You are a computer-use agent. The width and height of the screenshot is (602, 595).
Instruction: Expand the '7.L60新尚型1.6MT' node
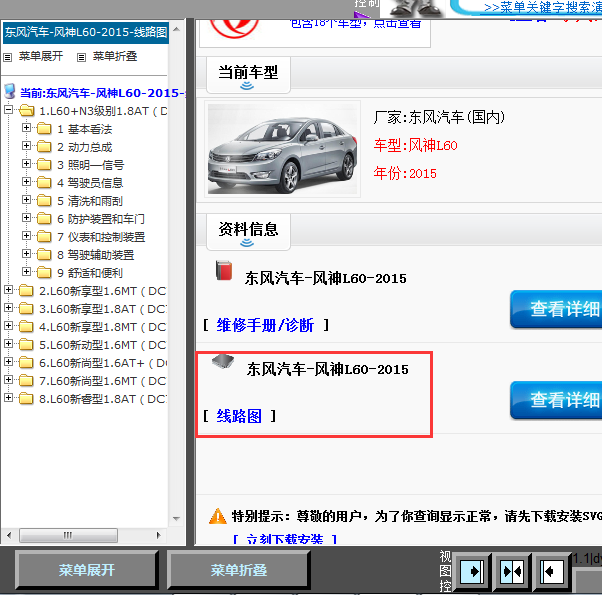tap(8, 380)
